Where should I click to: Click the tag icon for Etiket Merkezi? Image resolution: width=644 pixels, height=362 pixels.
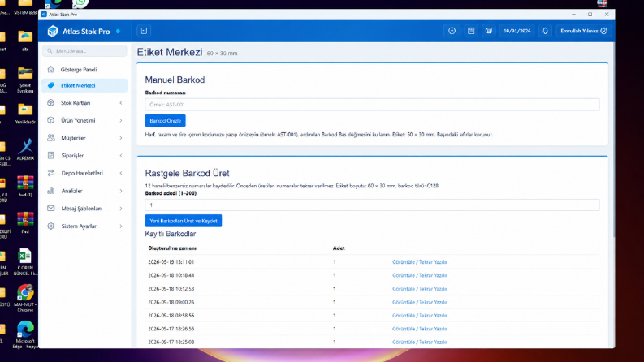pos(50,85)
